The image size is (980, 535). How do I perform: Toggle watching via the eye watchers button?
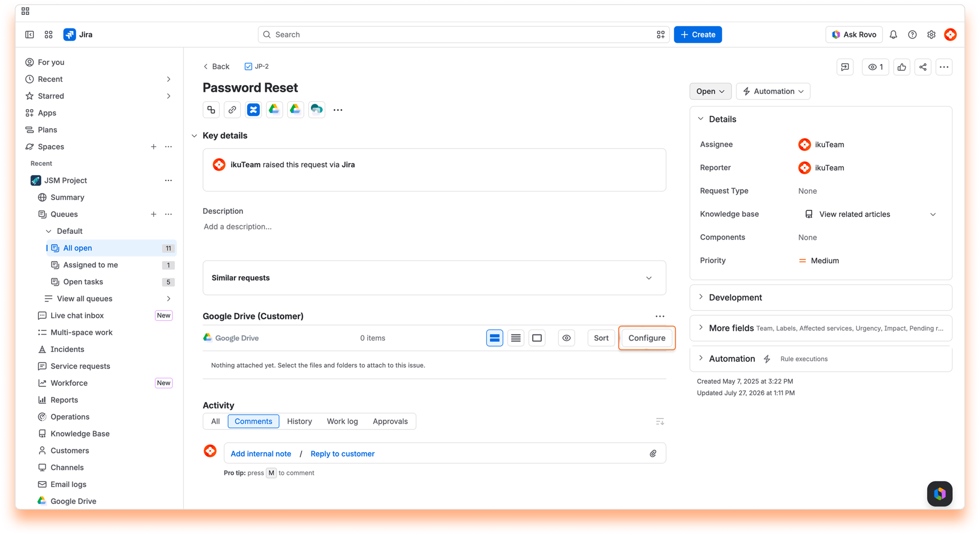(x=875, y=67)
